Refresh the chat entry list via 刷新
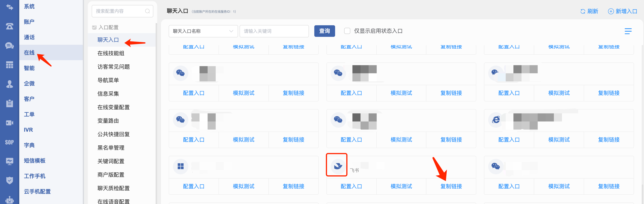Screen dimensions: 644x204 (x=589, y=11)
